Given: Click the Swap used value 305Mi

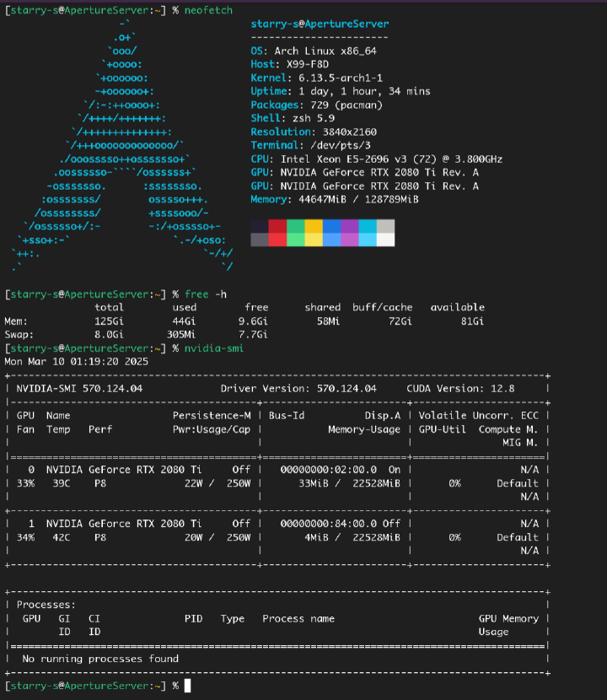Looking at the screenshot, I should tap(181, 335).
